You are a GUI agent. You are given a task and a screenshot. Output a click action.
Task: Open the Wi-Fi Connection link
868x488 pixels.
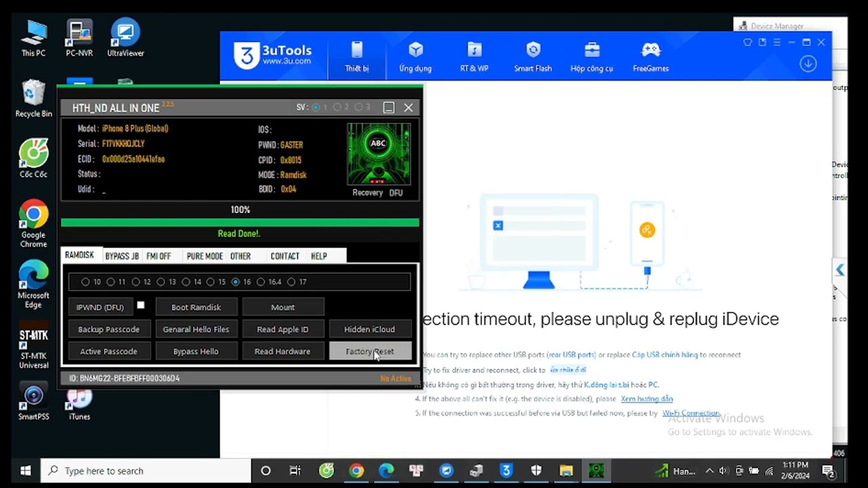[691, 413]
